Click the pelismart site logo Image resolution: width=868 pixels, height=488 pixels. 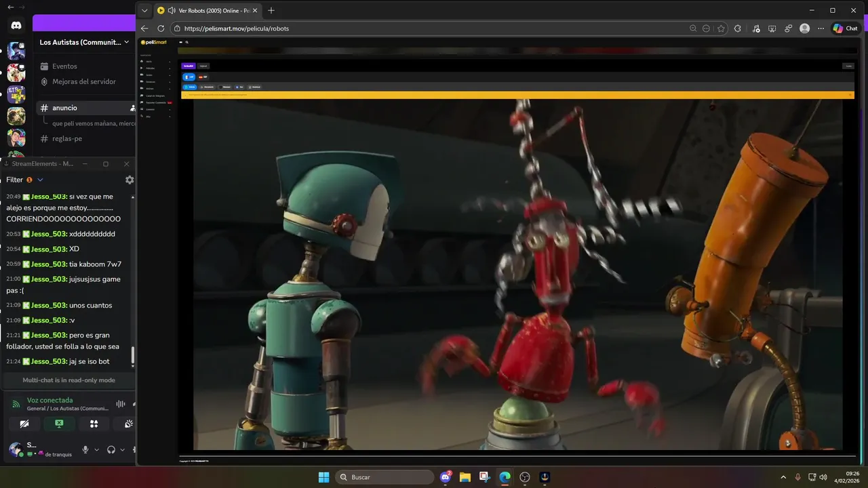pos(154,42)
